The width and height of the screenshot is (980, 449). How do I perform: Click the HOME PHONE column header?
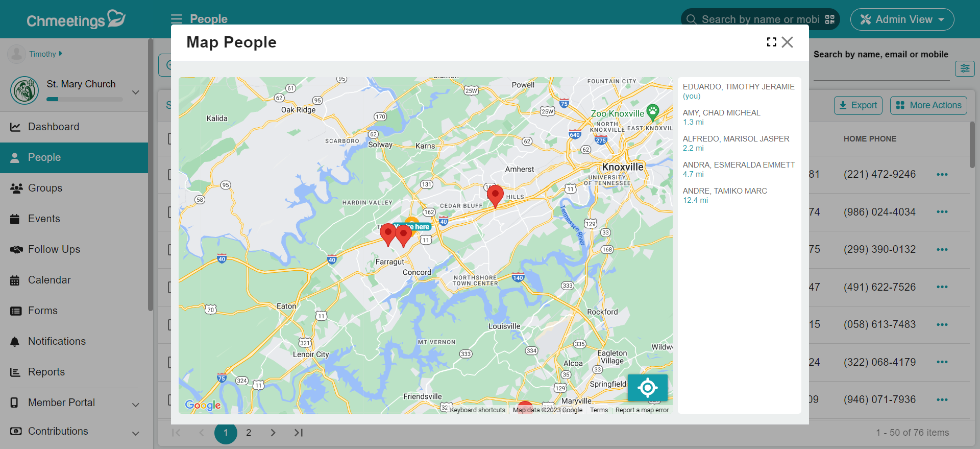tap(870, 139)
